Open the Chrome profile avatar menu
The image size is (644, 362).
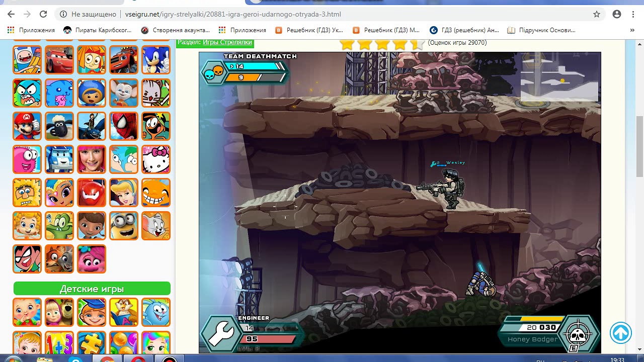tap(617, 14)
